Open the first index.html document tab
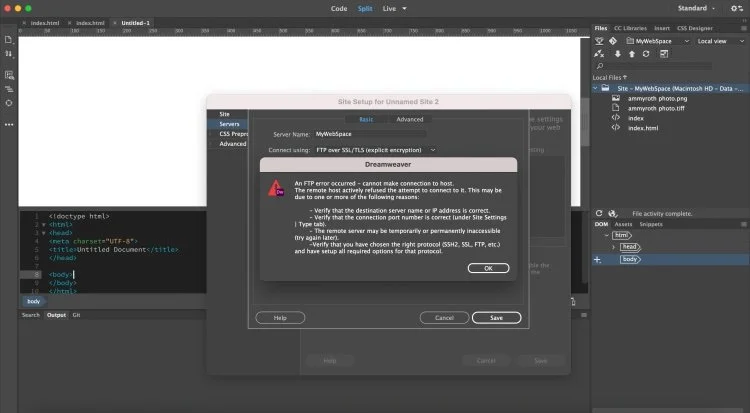The height and width of the screenshot is (413, 750). click(44, 23)
